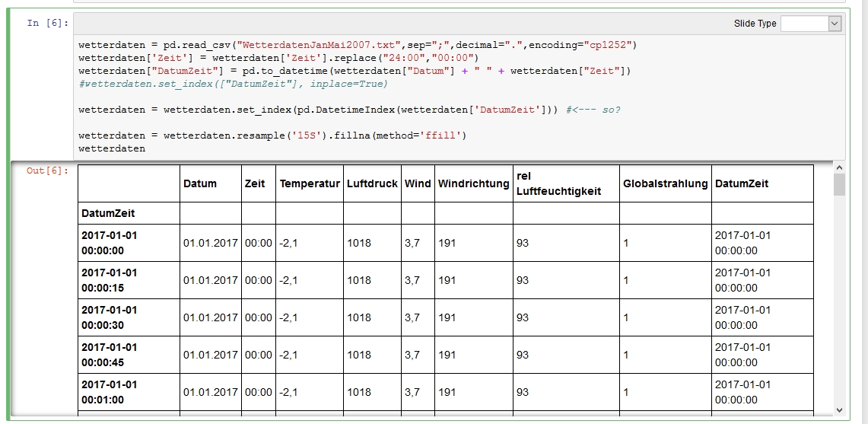The height and width of the screenshot is (424, 868).
Task: Click Zeit 00:00 in 00:00:45 row
Action: point(259,355)
